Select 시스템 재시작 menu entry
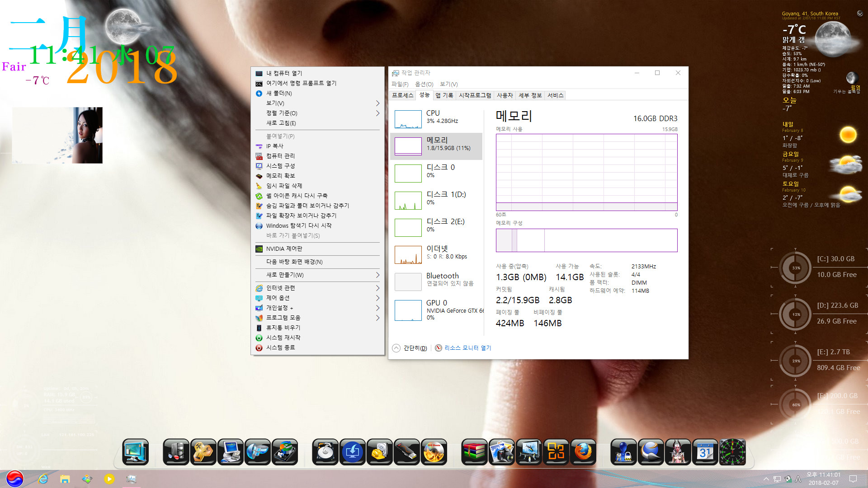Image resolution: width=868 pixels, height=488 pixels. point(317,338)
